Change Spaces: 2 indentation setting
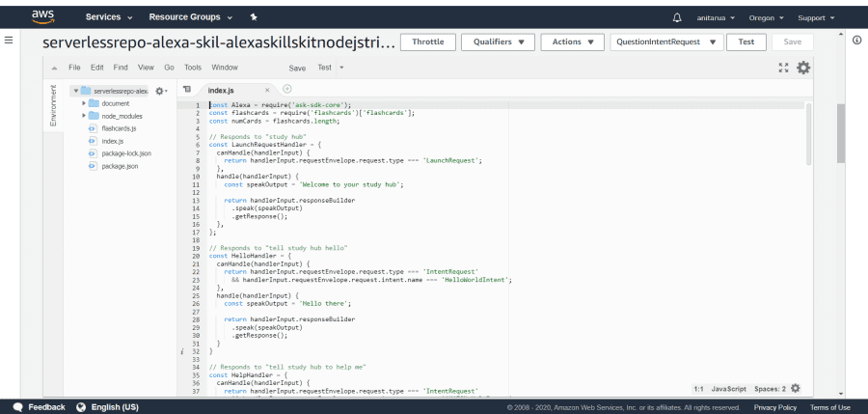 (770, 389)
